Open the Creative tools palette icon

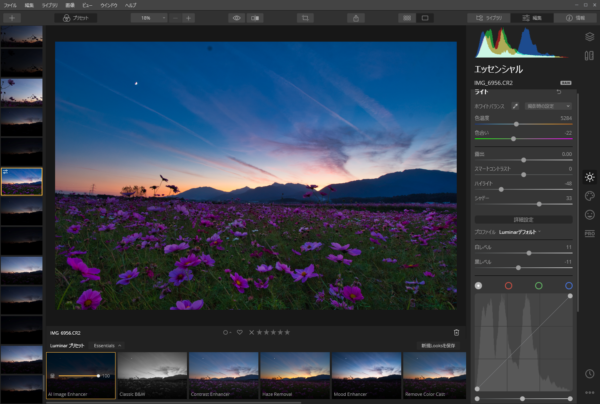point(589,196)
